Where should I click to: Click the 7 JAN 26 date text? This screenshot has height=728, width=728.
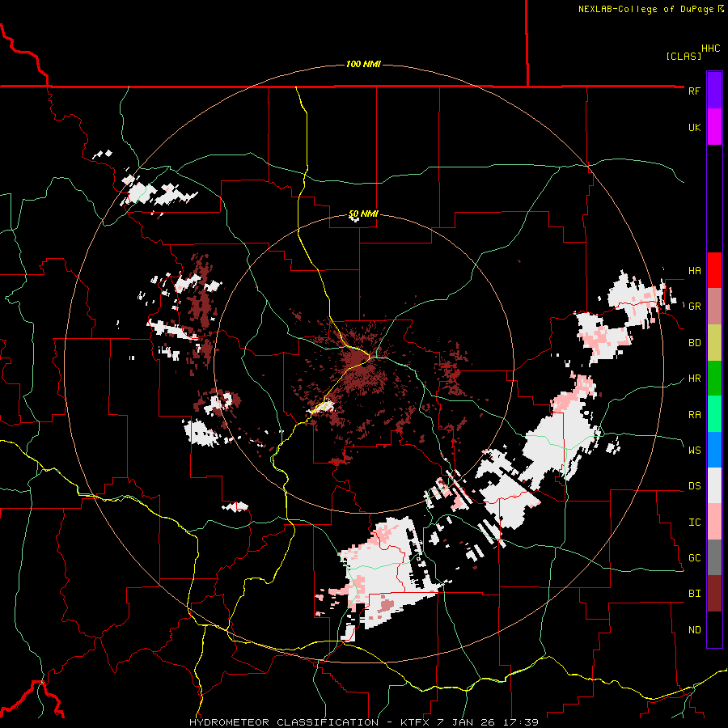(466, 722)
